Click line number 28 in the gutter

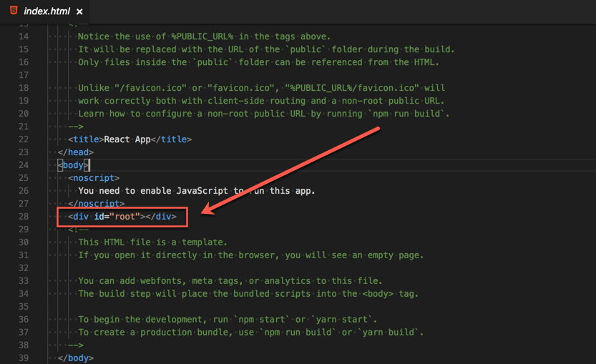click(22, 217)
